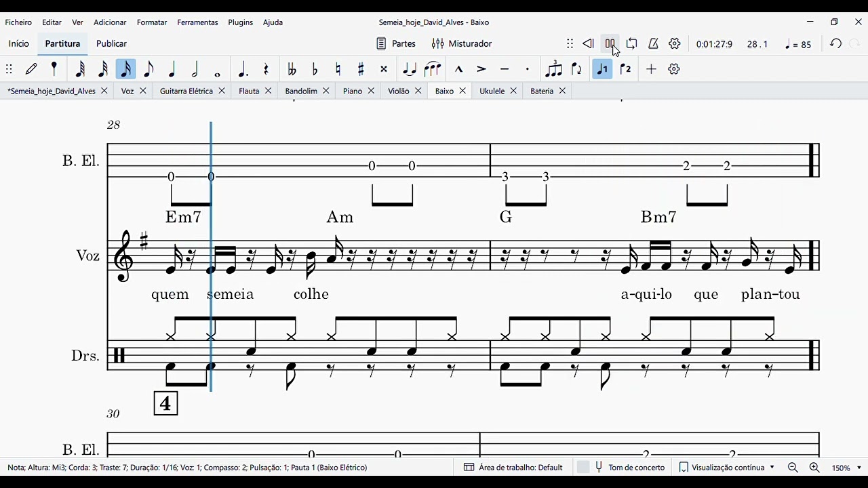Screen dimensions: 868x488
Task: Undo last action
Action: point(835,43)
